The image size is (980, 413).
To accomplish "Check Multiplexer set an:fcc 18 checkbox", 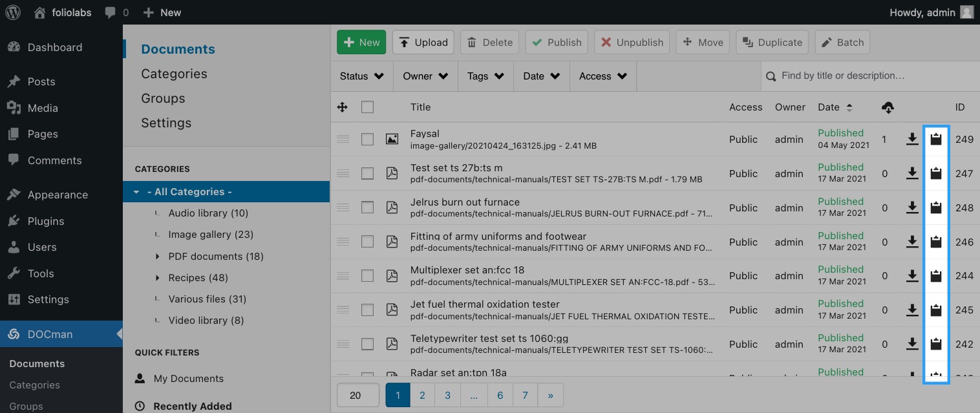I will [x=367, y=276].
